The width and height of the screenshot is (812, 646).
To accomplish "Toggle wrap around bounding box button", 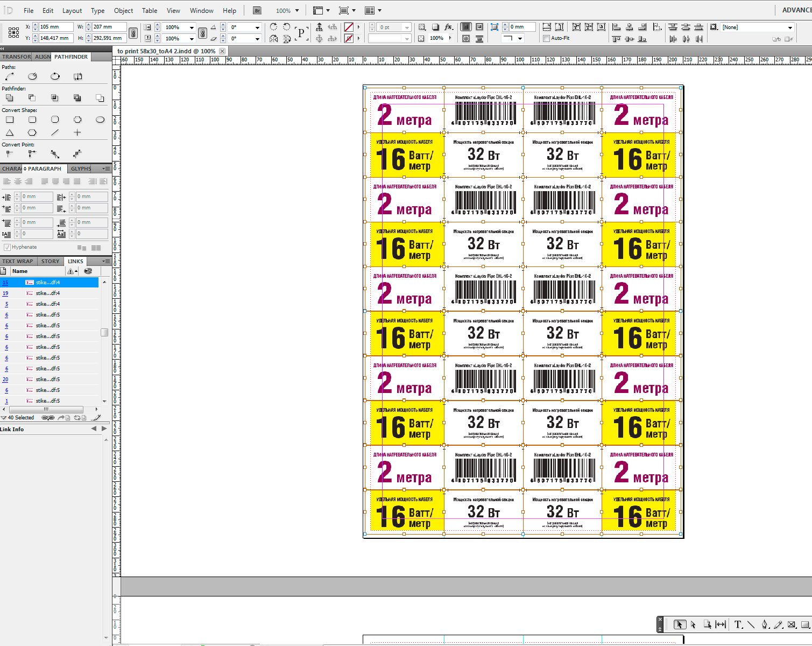I will point(478,27).
